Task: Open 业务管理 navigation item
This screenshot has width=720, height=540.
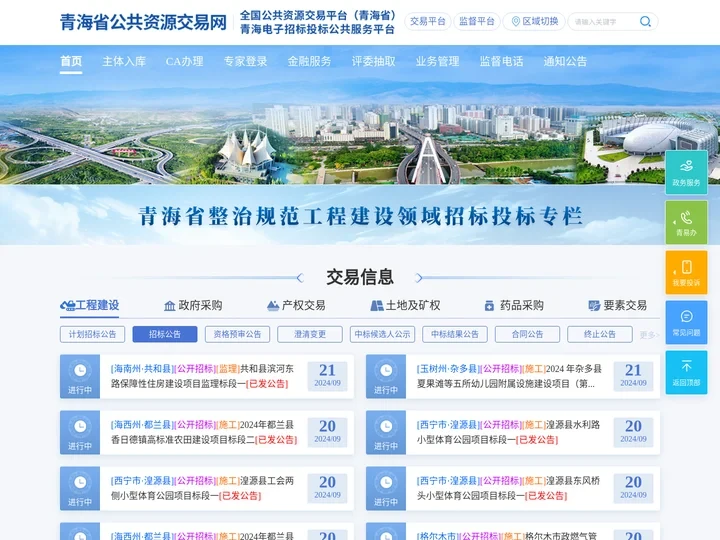Action: [x=437, y=61]
